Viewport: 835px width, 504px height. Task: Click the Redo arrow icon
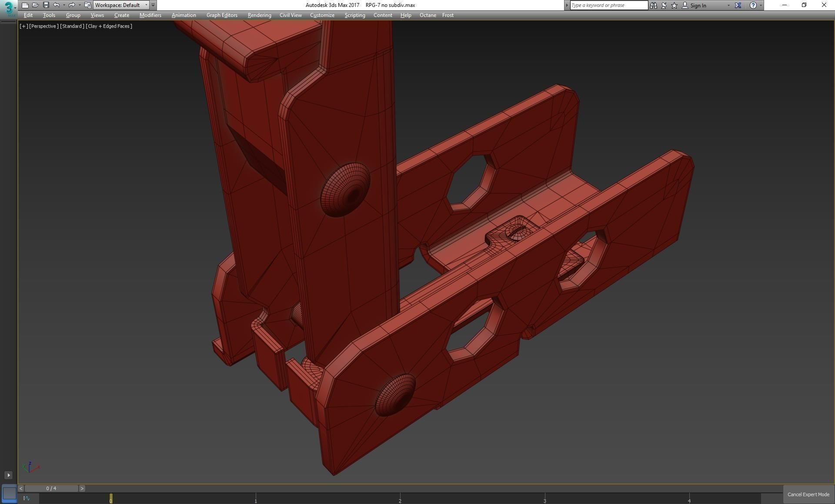(72, 5)
